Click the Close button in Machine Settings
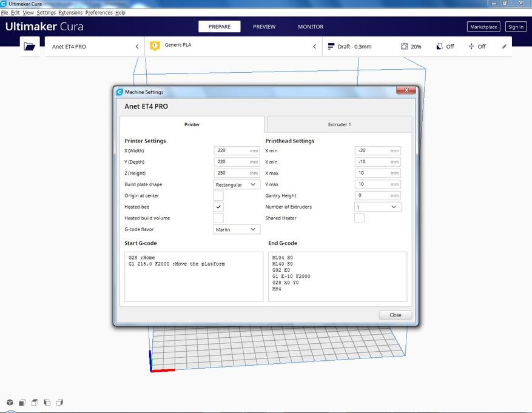Image resolution: width=532 pixels, height=413 pixels. pos(395,315)
